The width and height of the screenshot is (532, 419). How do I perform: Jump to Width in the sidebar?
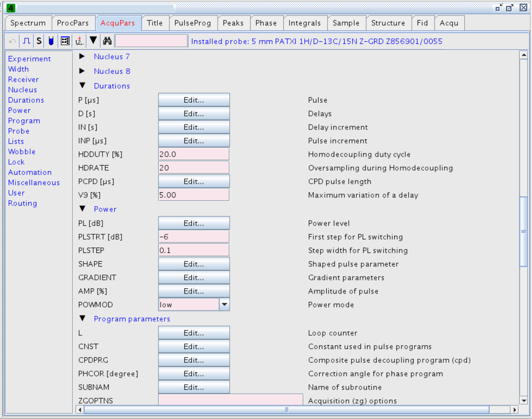coord(18,69)
